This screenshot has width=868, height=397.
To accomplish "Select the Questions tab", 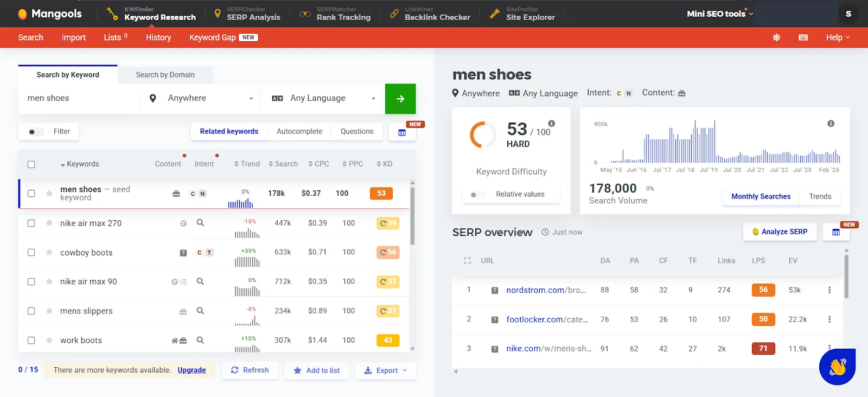I will click(357, 131).
